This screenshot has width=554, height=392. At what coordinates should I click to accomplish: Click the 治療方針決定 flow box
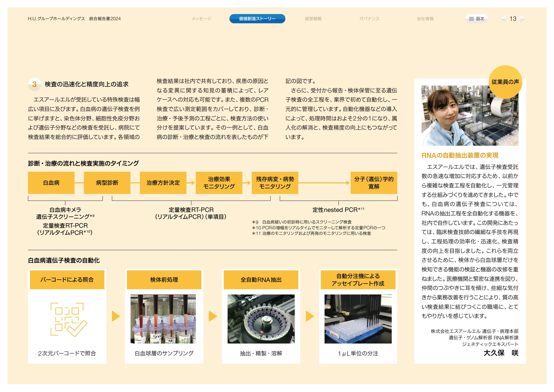tap(163, 183)
